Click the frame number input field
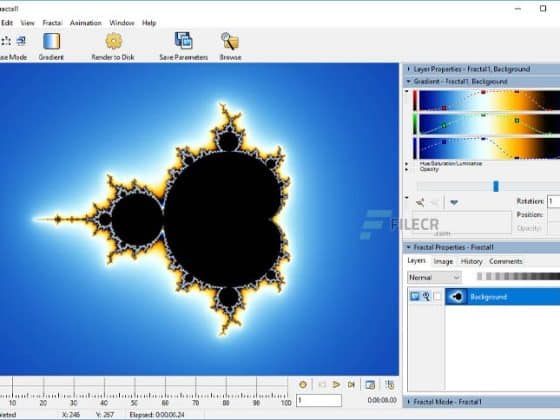Screen dimensions: 560x420 click(x=319, y=400)
